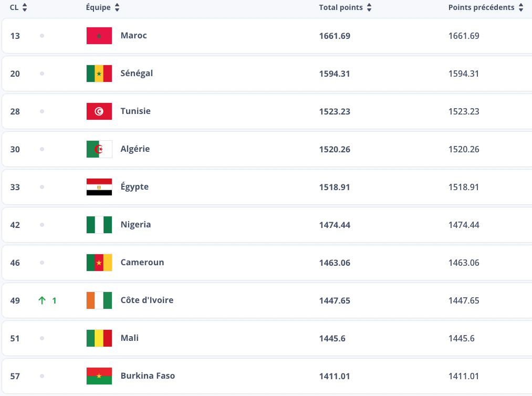Viewport: 532px width, 396px height.
Task: Click the Mali flag icon
Action: point(99,338)
